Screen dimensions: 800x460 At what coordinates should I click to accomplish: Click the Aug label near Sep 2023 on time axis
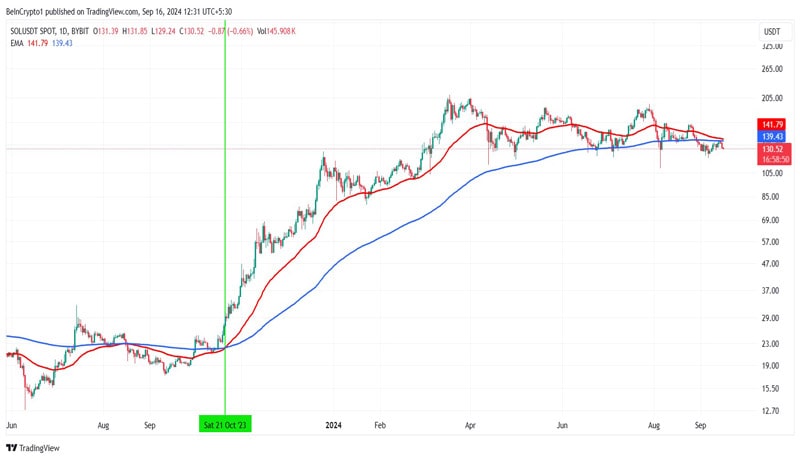(x=103, y=425)
